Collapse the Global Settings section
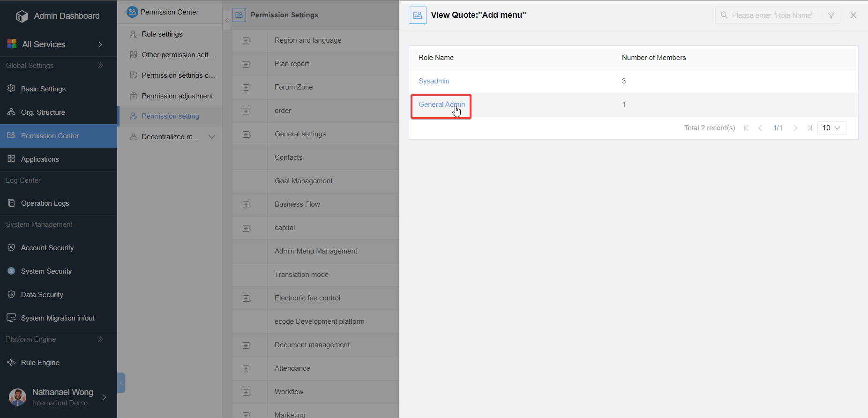This screenshot has width=868, height=418. [100, 66]
